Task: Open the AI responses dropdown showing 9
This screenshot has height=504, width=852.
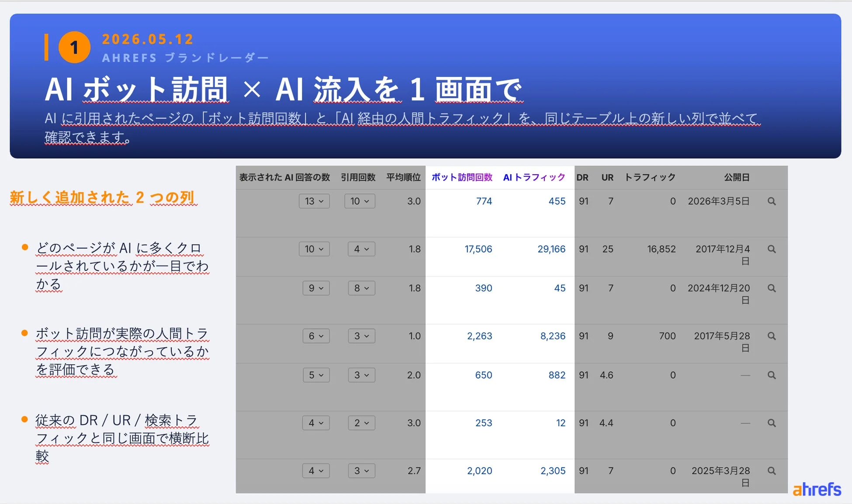Action: (x=316, y=288)
